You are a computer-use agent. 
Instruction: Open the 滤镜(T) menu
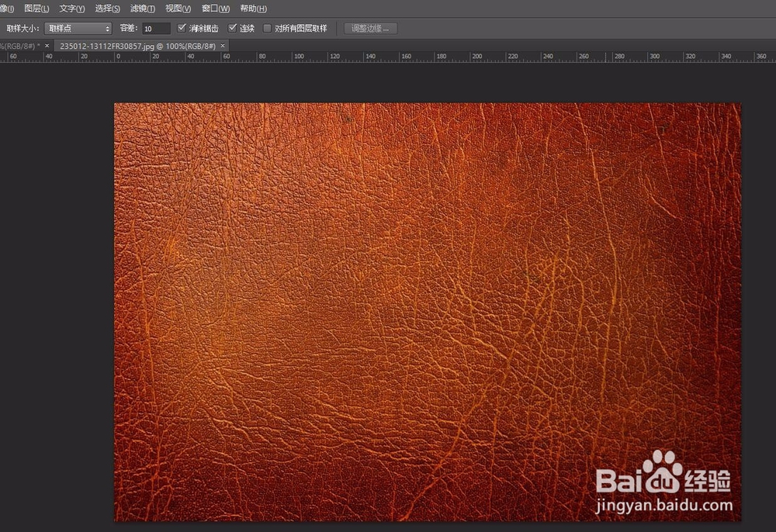pos(143,9)
